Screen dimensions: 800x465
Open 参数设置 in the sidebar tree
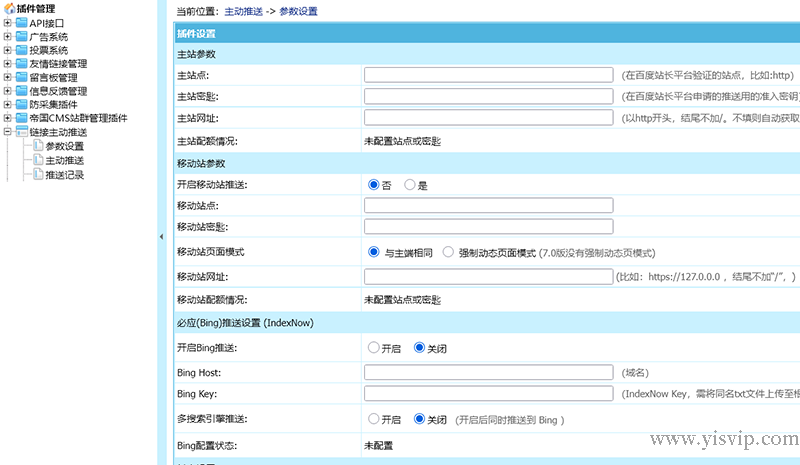[x=65, y=146]
